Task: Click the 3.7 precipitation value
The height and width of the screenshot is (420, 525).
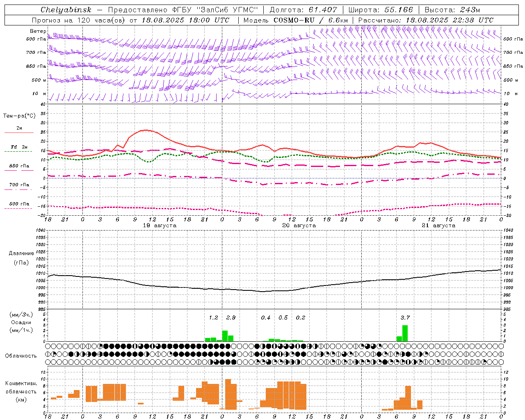Action: click(405, 317)
